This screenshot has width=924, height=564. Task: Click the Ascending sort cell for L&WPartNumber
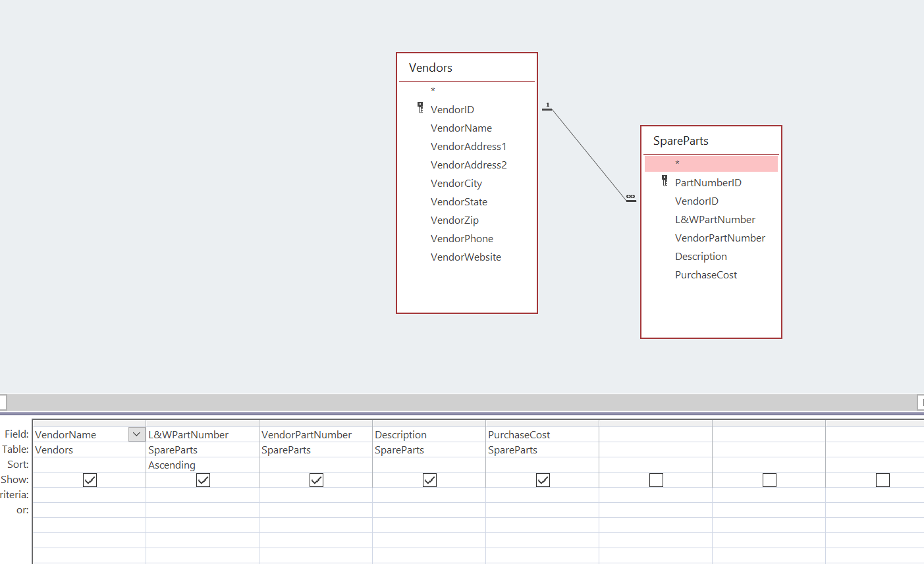(202, 465)
